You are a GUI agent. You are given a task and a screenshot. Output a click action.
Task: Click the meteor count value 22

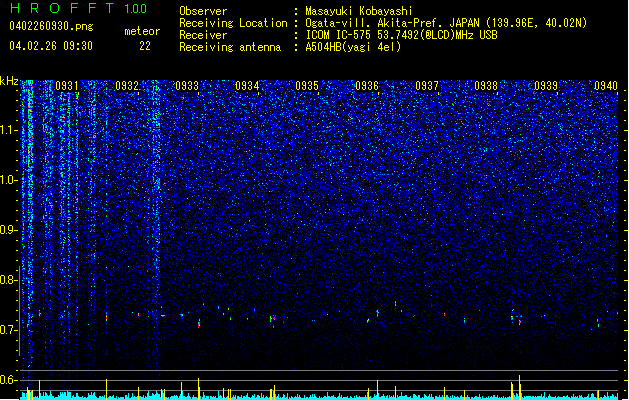145,46
